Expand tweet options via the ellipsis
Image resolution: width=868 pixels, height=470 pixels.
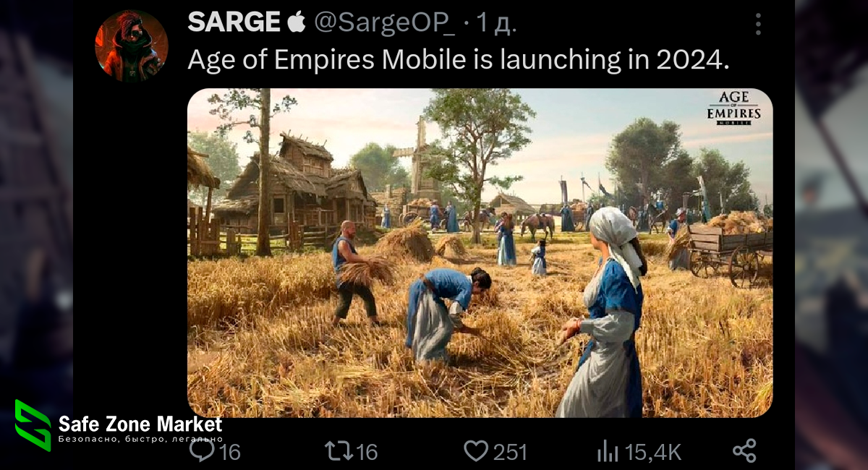(758, 25)
